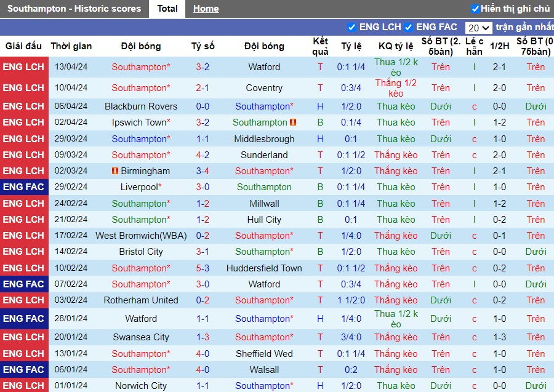Click Hull City team name
Screen dimensions: 554x392
[x=264, y=219]
